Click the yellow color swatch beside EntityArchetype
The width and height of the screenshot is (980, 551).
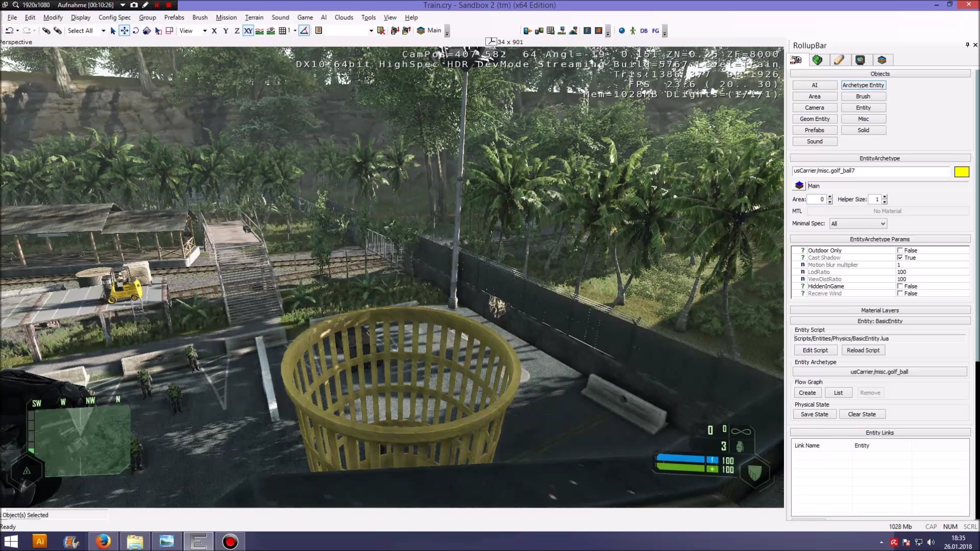962,172
